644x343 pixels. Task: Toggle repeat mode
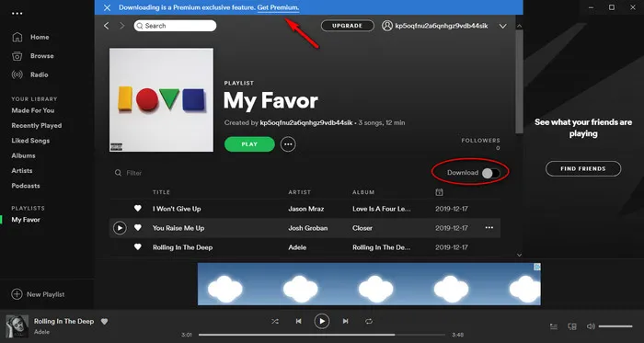tap(369, 321)
